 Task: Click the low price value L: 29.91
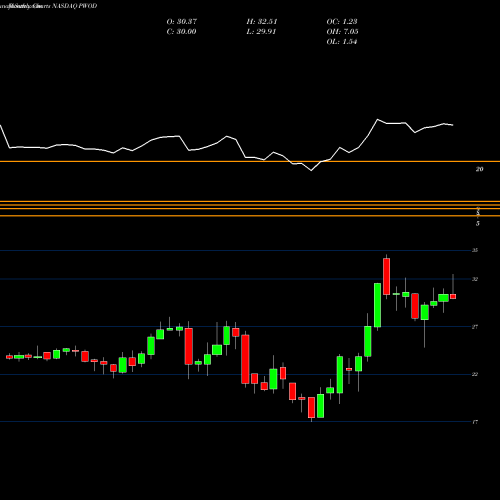261,32
